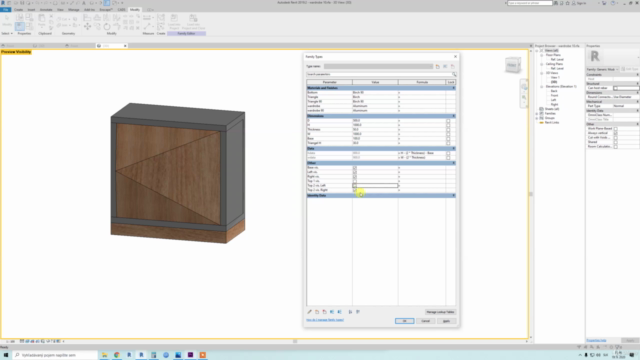This screenshot has width=640, height=360.
Task: Expand the Identity Data group in Family Types
Action: click(453, 196)
